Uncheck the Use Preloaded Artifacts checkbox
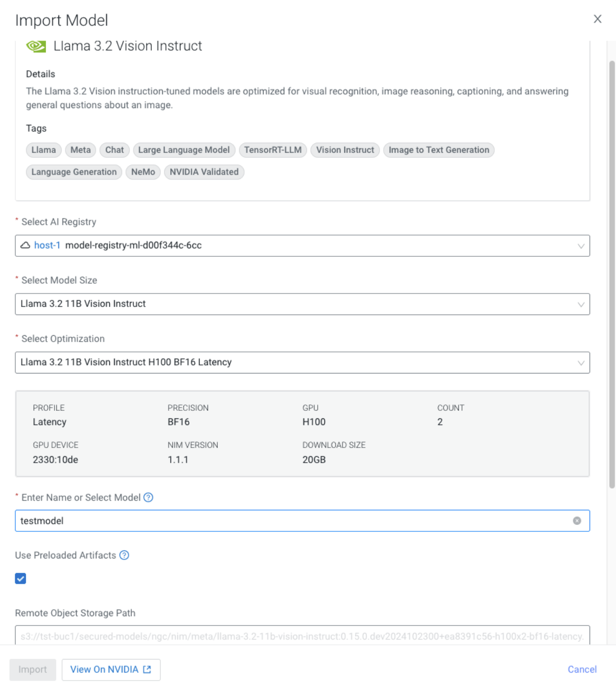This screenshot has height=693, width=616. click(21, 578)
